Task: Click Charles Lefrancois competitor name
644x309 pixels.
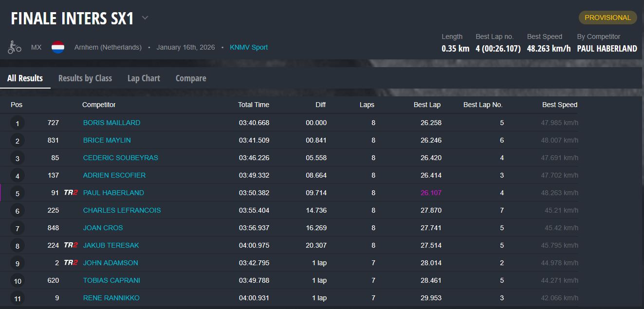Action: tap(122, 210)
